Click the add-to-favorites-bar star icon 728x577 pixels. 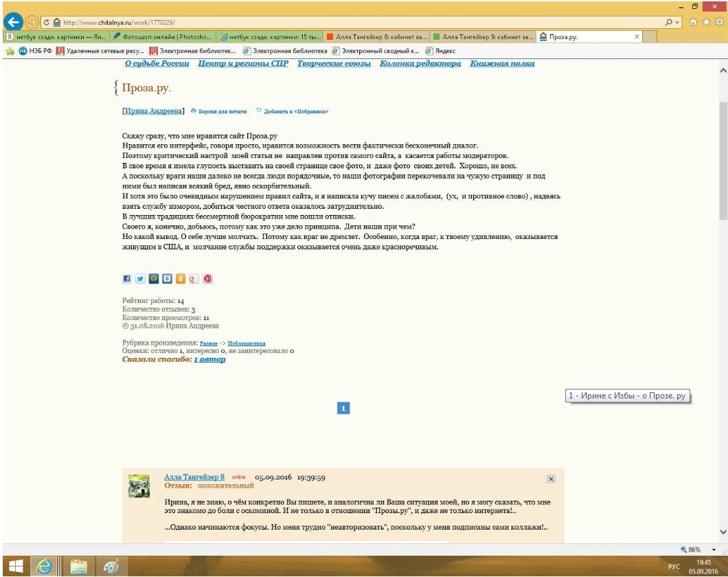tap(10, 51)
